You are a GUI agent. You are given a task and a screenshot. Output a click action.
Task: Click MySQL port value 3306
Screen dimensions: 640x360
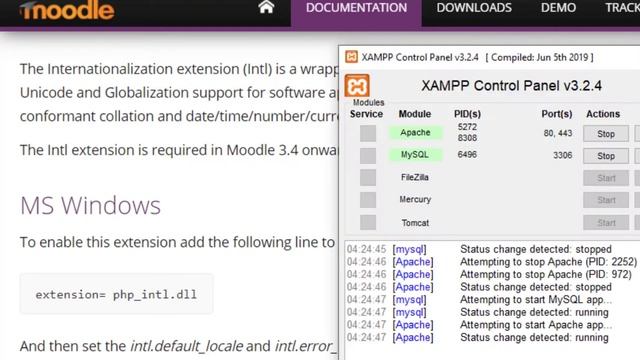[562, 155]
